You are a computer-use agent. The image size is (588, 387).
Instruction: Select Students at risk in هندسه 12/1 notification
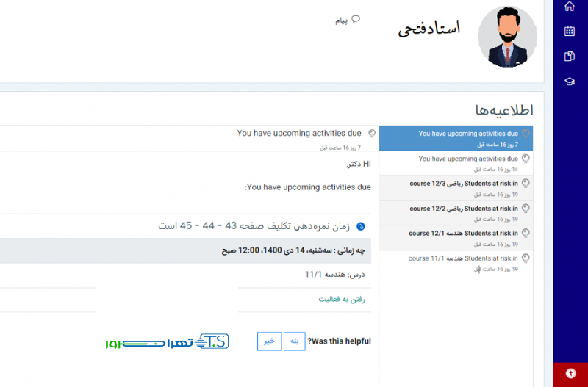point(456,238)
